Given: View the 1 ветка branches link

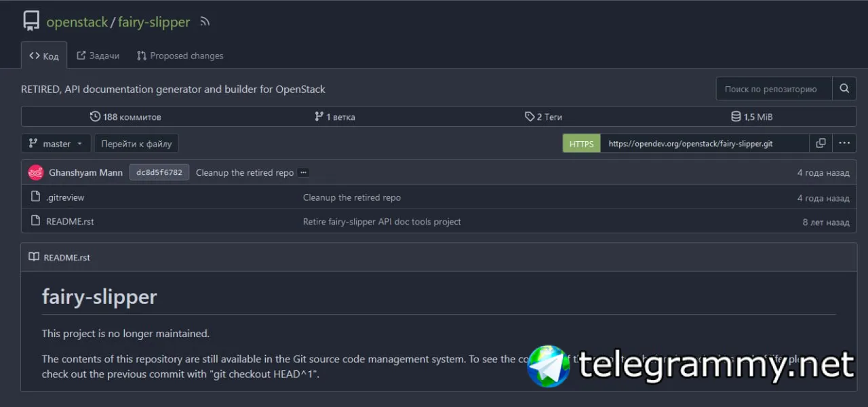Looking at the screenshot, I should [335, 117].
